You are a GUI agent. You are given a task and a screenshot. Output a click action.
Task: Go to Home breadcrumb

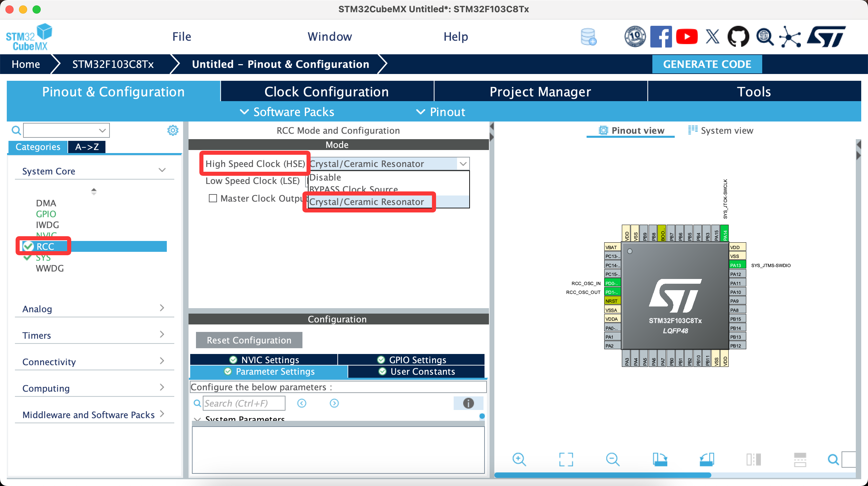point(26,64)
